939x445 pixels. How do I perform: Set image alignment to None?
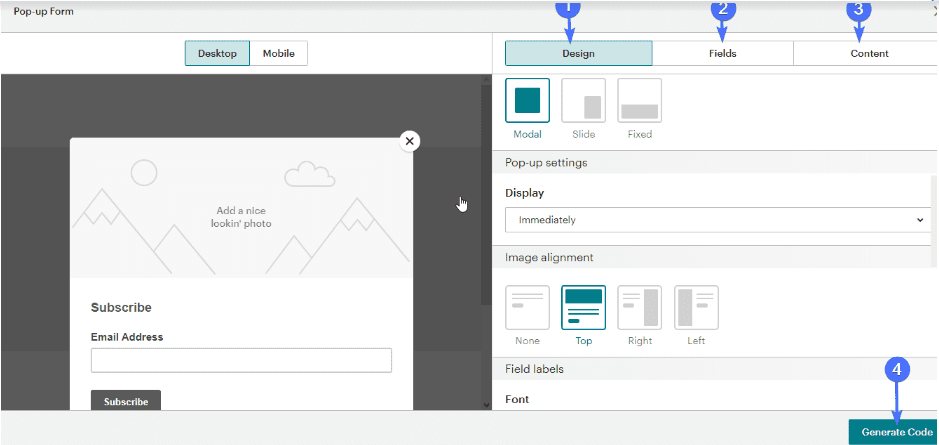tap(527, 308)
